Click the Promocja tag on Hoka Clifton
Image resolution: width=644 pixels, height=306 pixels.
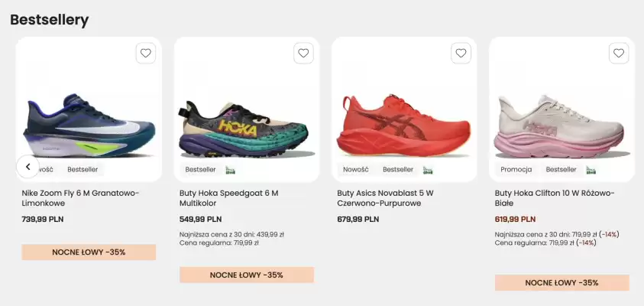tap(516, 170)
